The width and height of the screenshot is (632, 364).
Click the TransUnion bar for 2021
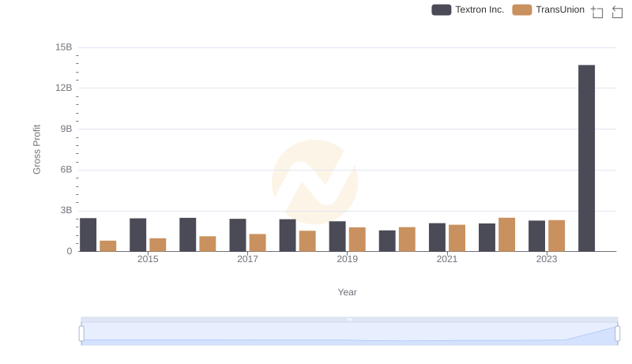pyautogui.click(x=457, y=238)
